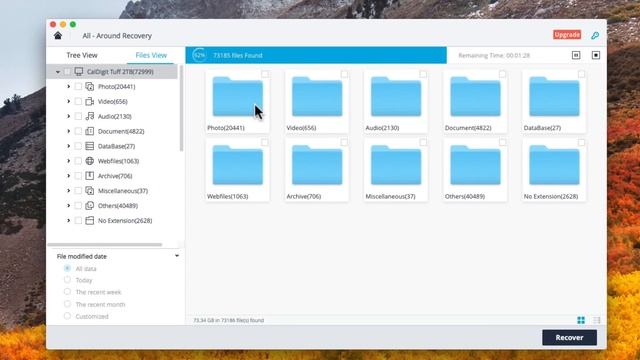Select The recent week radio option
The height and width of the screenshot is (360, 640).
click(x=67, y=292)
